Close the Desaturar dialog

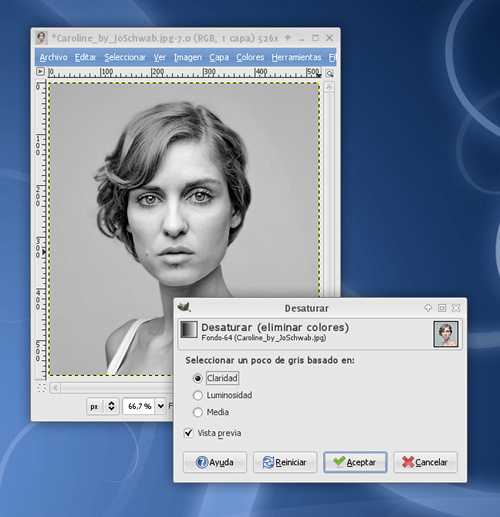coord(456,308)
